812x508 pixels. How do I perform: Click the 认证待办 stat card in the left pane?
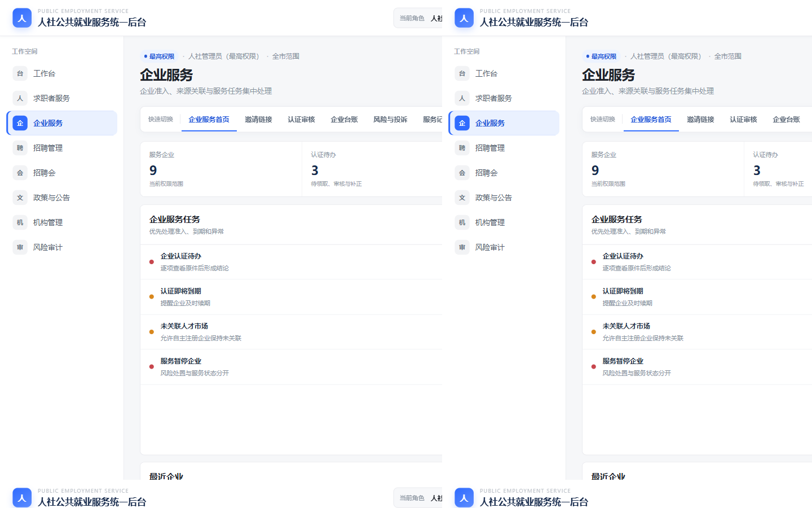point(372,169)
